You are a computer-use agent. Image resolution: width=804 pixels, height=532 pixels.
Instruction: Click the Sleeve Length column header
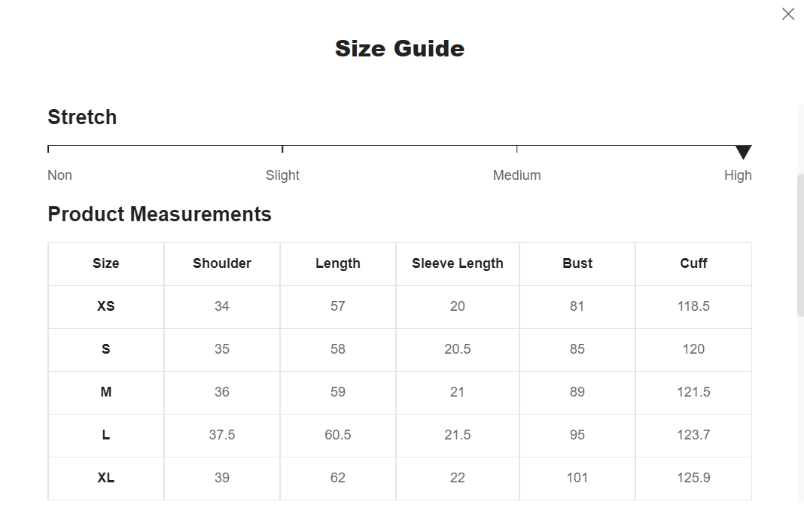click(x=458, y=263)
